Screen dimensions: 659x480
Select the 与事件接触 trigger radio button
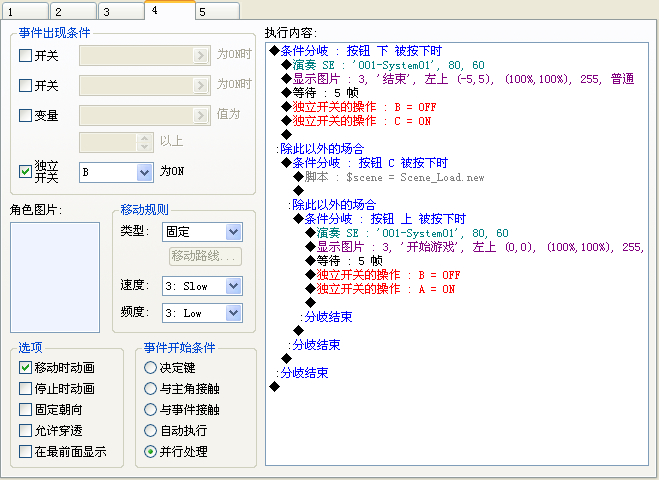coord(150,409)
